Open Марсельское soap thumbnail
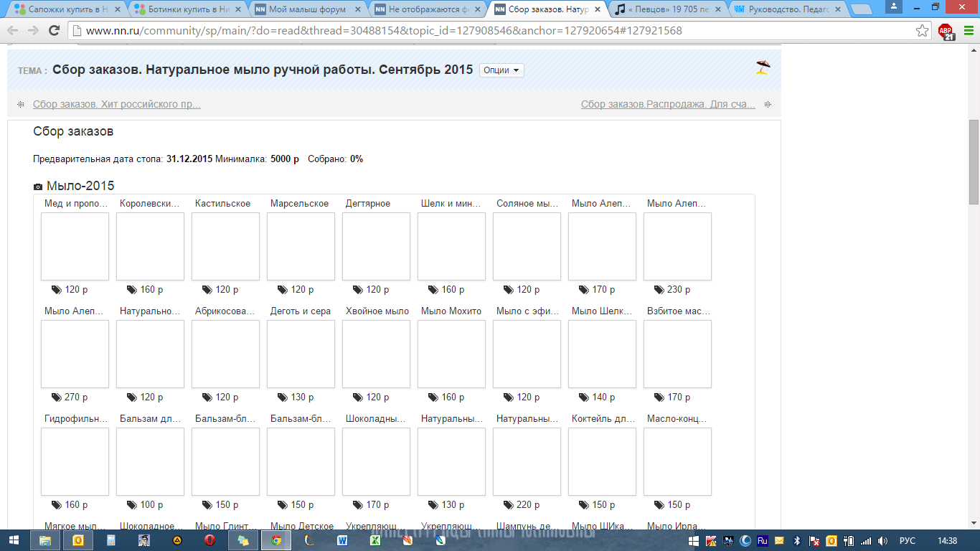The width and height of the screenshot is (980, 551). pyautogui.click(x=301, y=247)
